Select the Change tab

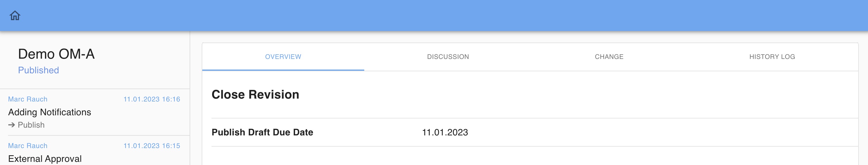point(609,57)
